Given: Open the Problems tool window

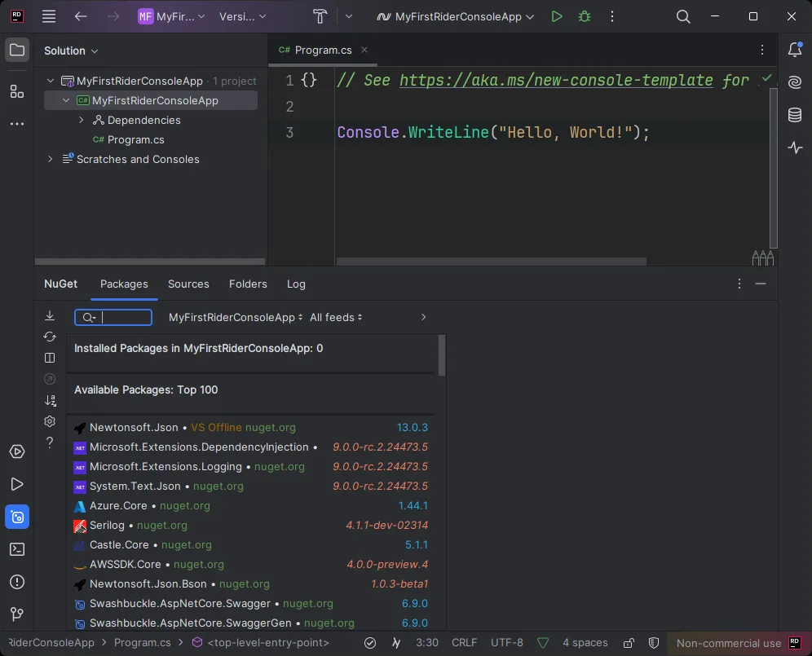Looking at the screenshot, I should (17, 582).
